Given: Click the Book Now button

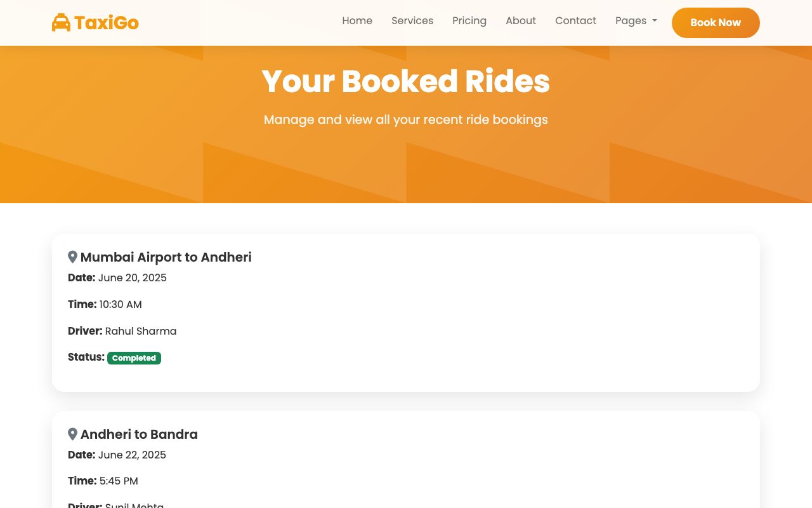Looking at the screenshot, I should click(716, 23).
